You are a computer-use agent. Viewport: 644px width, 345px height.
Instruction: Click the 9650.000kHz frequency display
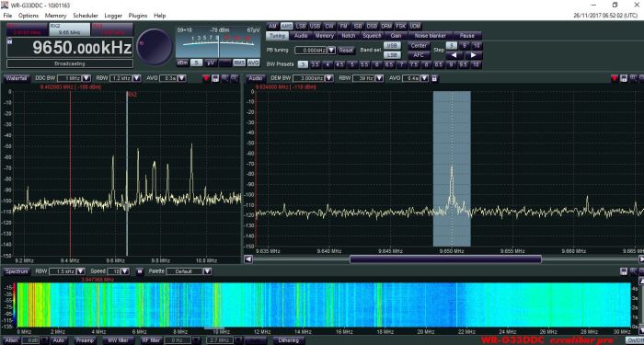(70, 48)
